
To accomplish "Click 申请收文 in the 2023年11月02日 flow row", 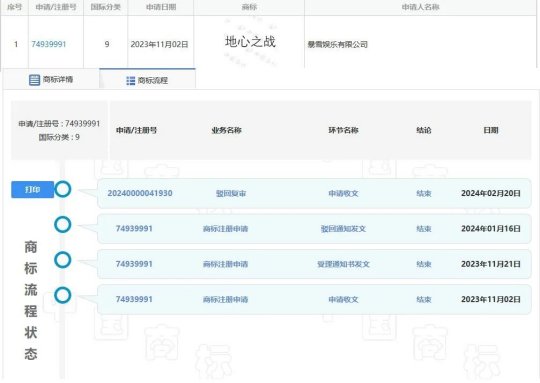I will tap(343, 300).
